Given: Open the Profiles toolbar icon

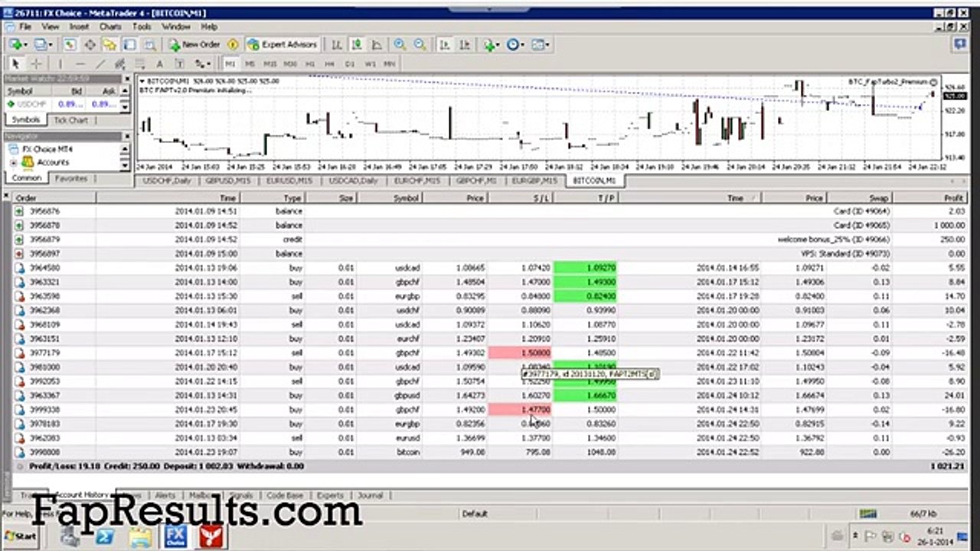Looking at the screenshot, I should point(41,45).
